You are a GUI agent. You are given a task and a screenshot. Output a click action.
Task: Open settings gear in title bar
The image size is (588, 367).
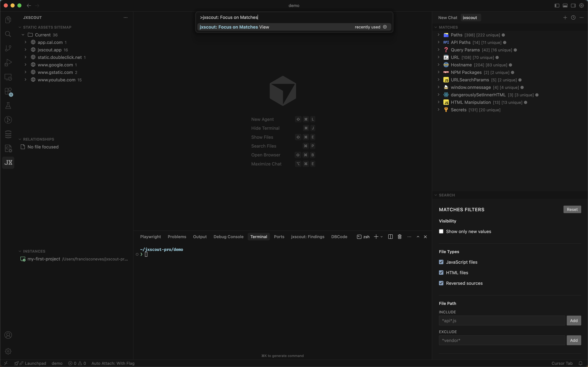(x=582, y=5)
